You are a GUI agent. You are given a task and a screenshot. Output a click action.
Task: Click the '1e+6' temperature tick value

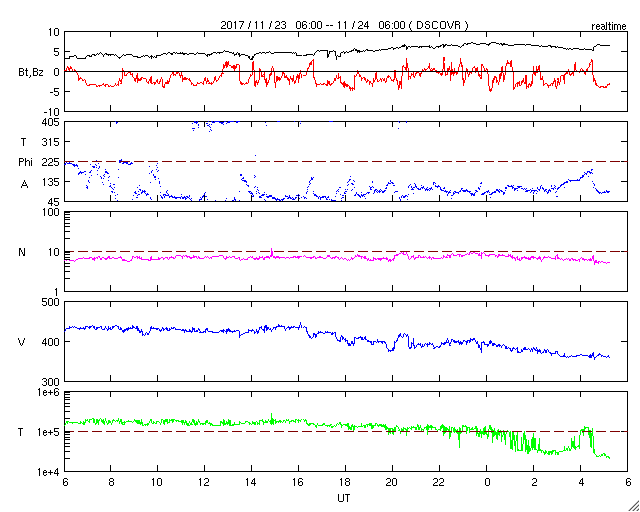pos(50,392)
